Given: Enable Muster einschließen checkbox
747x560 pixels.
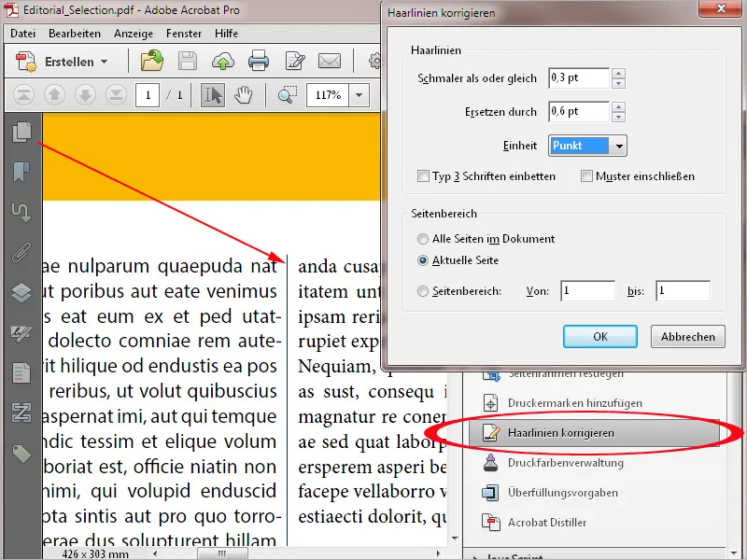Looking at the screenshot, I should coord(586,176).
